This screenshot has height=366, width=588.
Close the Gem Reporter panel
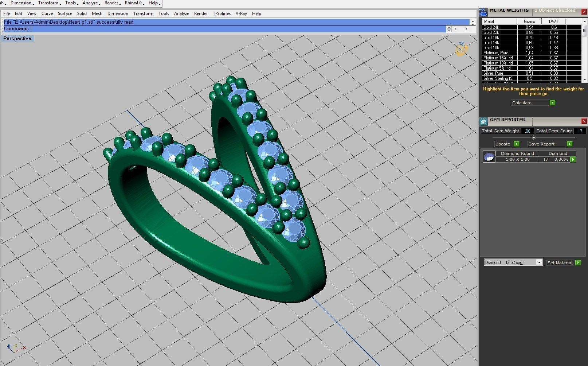[x=584, y=121]
